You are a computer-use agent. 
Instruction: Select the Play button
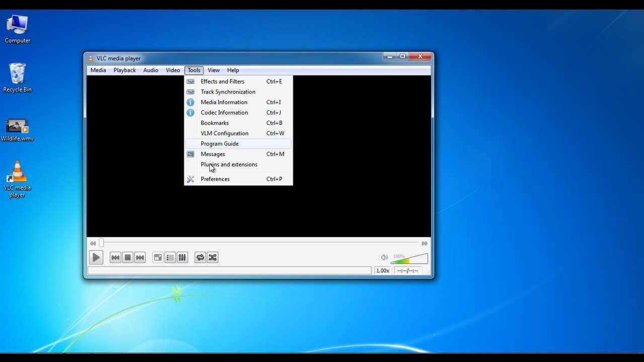click(96, 257)
